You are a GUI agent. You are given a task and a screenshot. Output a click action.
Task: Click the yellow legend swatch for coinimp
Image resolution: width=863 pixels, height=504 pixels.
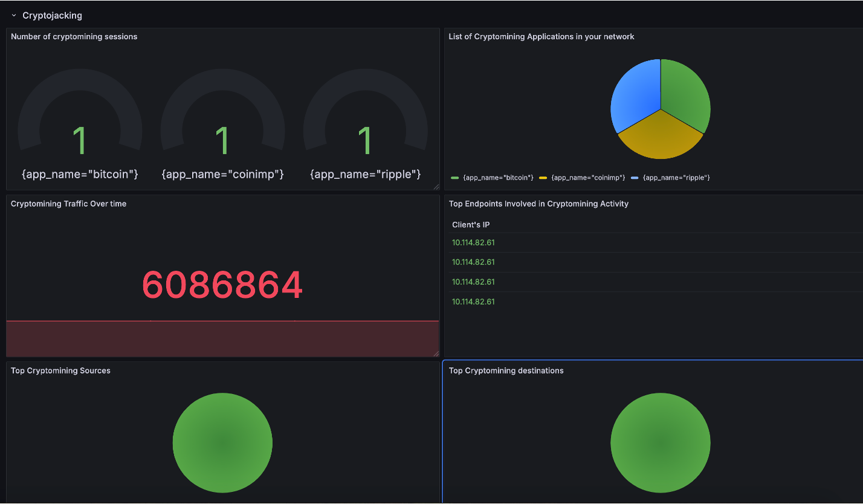coord(543,178)
